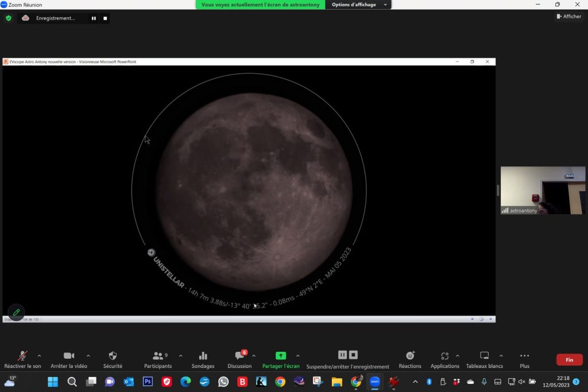Click the moon image in the shared slide

tap(254, 192)
